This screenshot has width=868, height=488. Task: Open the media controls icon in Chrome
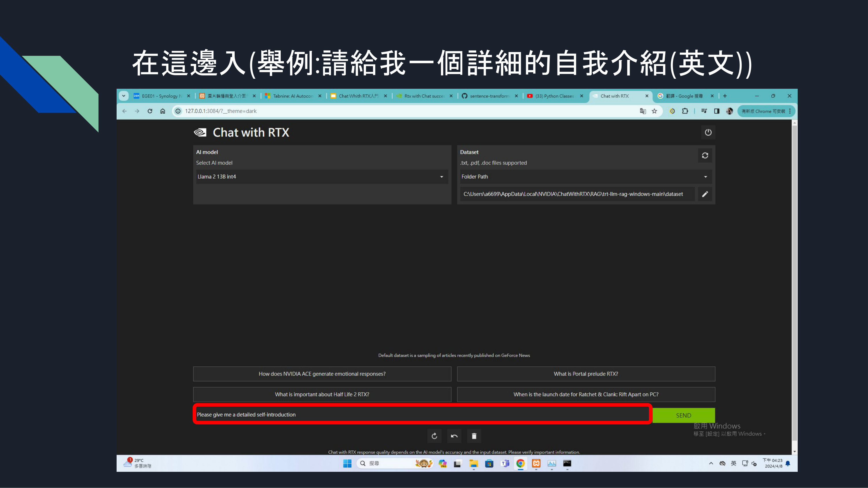[x=704, y=111]
